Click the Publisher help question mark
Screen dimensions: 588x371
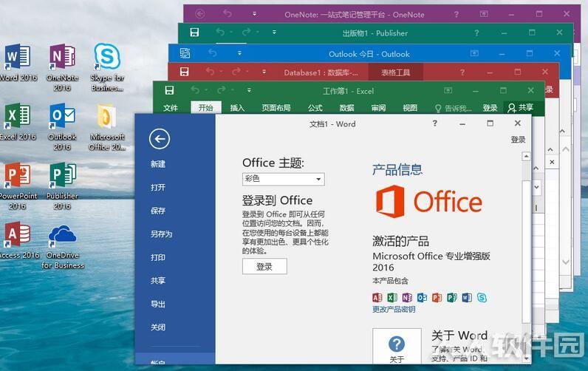(x=476, y=33)
